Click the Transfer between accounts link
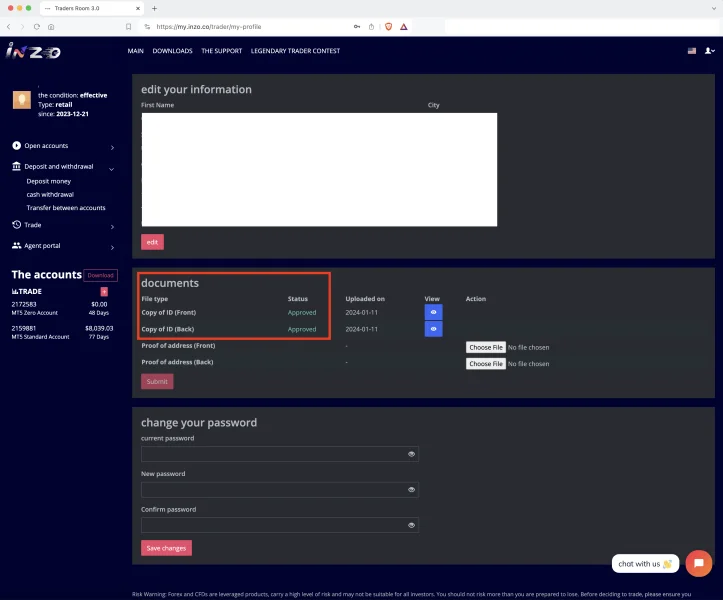The width and height of the screenshot is (723, 600). (66, 208)
